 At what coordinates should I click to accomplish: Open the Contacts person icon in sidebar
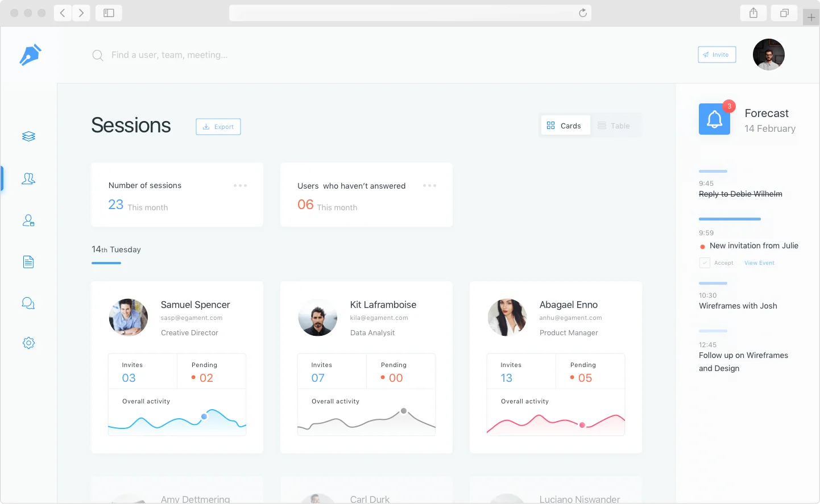pyautogui.click(x=28, y=220)
